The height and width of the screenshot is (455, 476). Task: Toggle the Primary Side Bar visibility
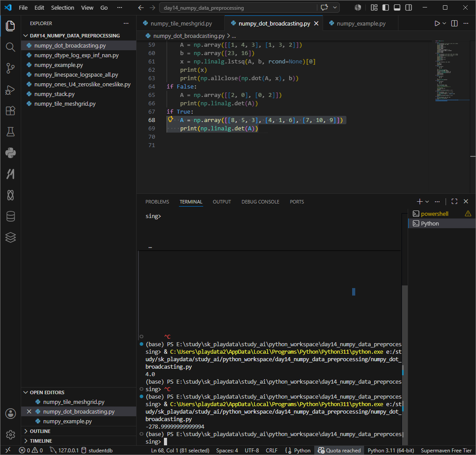386,7
